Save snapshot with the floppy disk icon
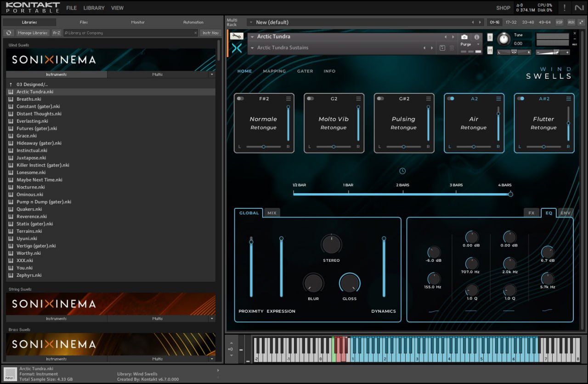Image resolution: width=588 pixels, height=384 pixels. 442,48
